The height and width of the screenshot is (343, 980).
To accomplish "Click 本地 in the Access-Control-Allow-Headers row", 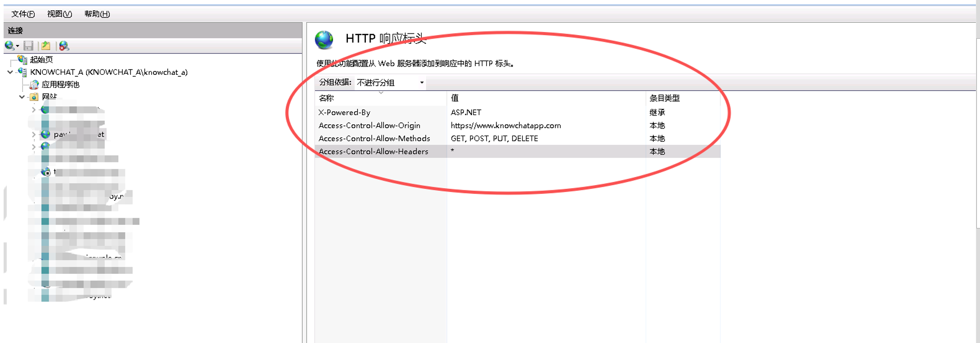I will click(x=657, y=152).
